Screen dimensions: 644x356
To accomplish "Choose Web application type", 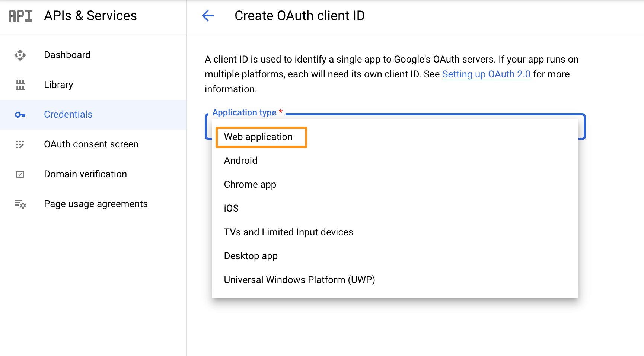I will 395,137.
